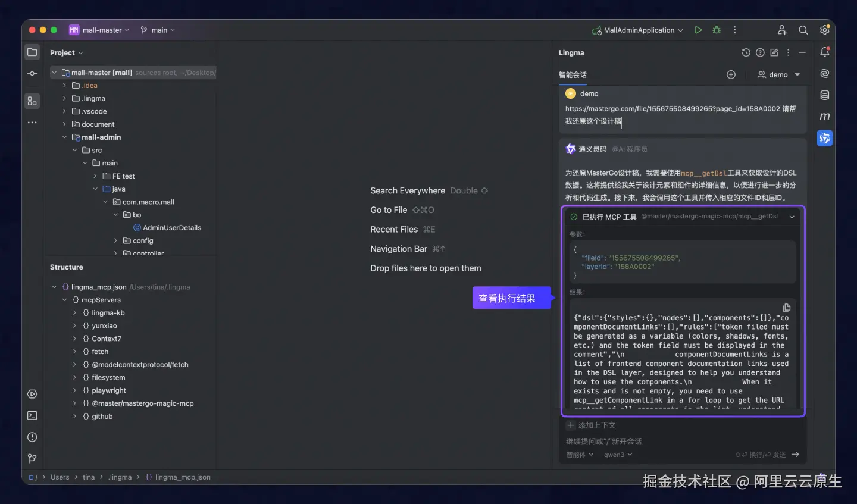Open the Terminal tool window icon
Screen dimensions: 857x504
[32, 415]
